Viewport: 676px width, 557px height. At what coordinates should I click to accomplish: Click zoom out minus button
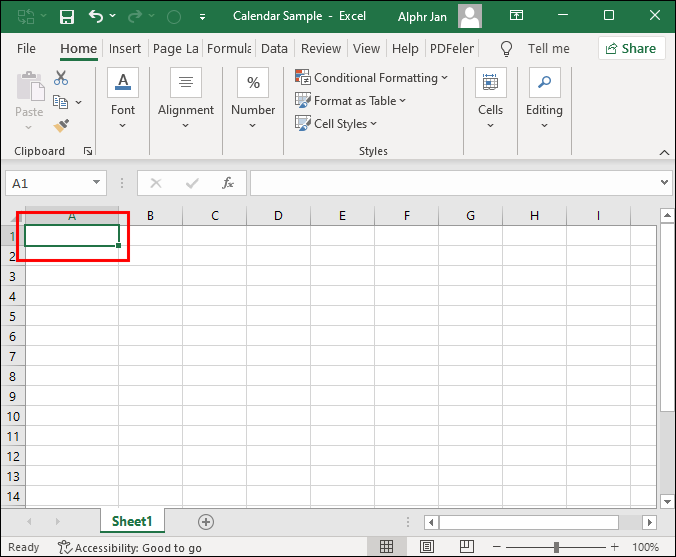(497, 547)
